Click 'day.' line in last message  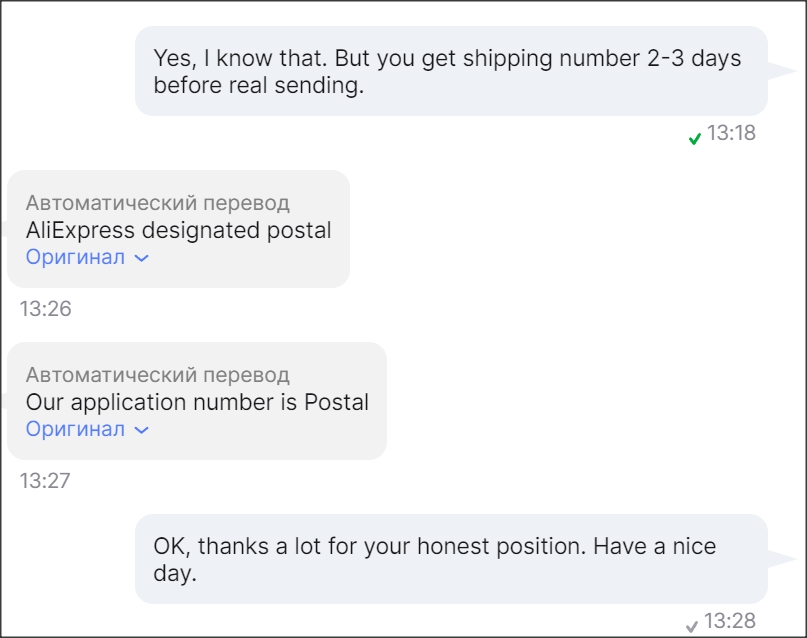pos(175,573)
